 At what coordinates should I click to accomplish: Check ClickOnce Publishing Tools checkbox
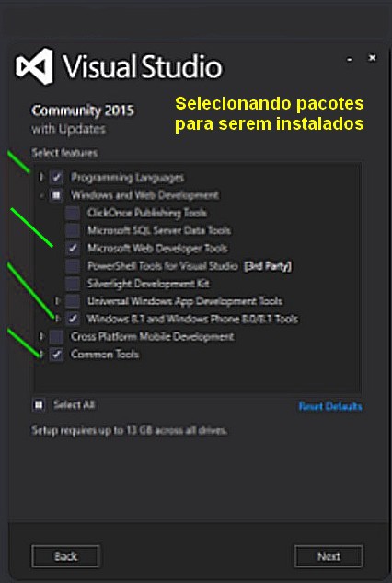73,213
